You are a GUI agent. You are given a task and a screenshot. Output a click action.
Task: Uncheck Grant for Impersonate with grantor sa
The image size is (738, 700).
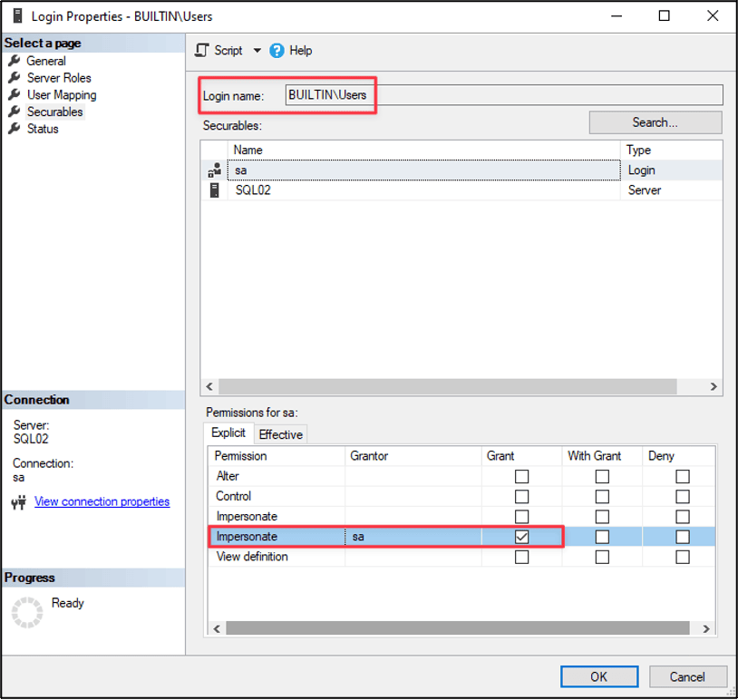521,537
